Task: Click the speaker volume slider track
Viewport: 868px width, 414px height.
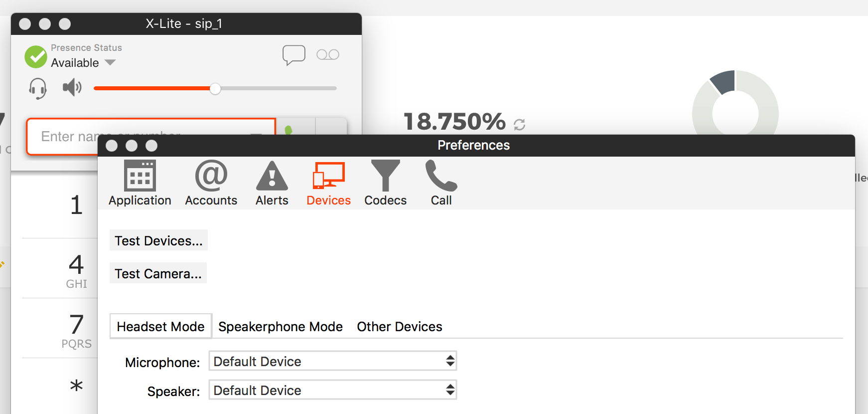Action: point(215,88)
